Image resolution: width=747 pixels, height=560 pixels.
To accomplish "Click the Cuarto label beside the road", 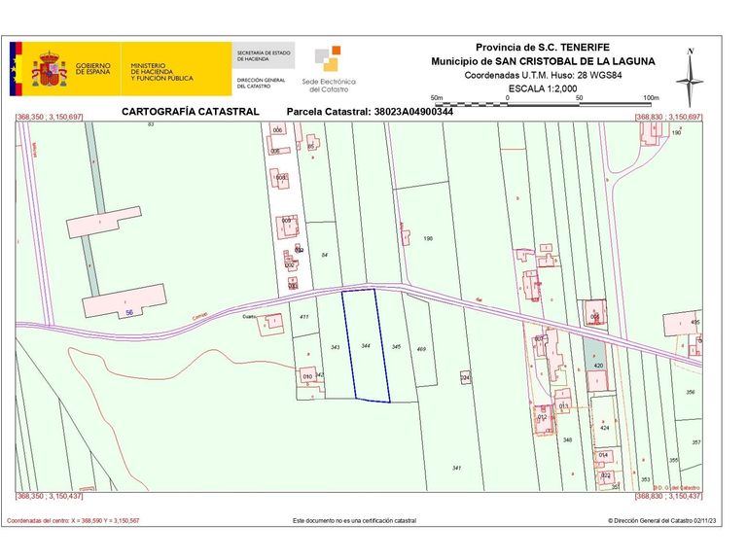I will coord(249,317).
